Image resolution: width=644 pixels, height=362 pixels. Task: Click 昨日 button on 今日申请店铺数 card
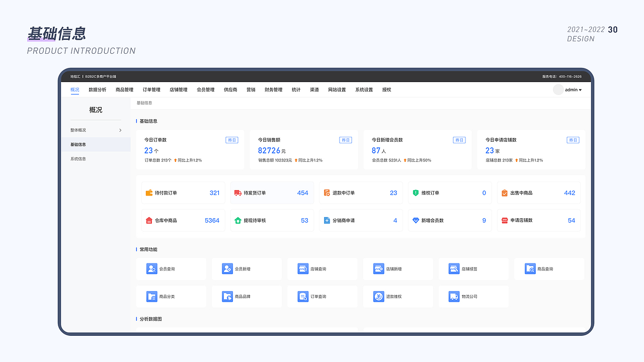pyautogui.click(x=573, y=140)
